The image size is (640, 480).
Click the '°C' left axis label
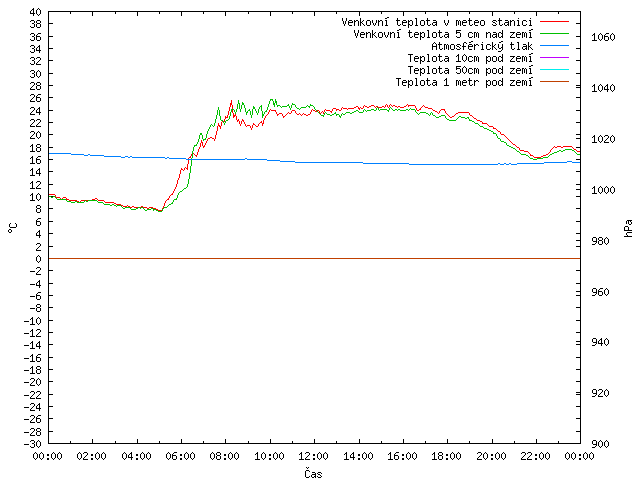tap(13, 228)
